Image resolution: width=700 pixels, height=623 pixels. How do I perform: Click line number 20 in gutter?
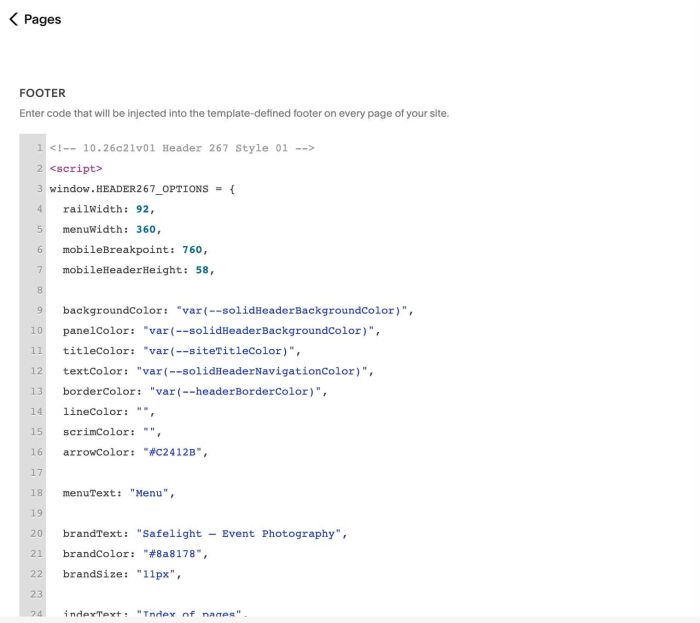36,534
